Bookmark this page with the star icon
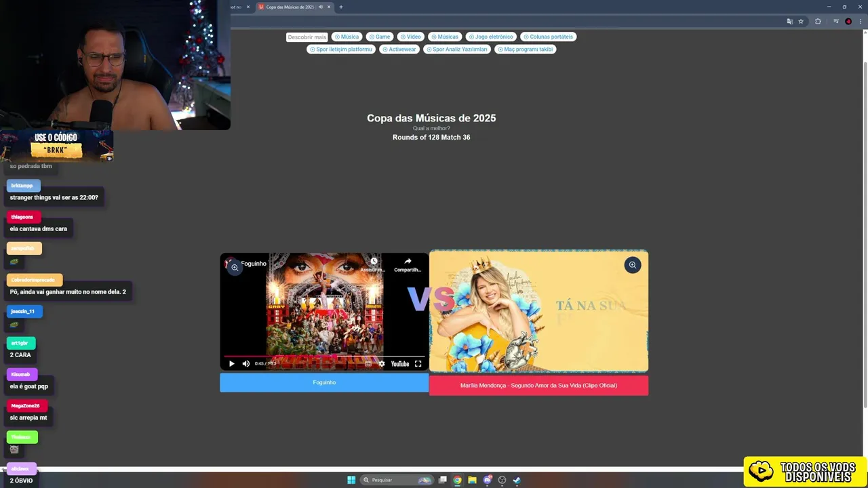 (801, 21)
